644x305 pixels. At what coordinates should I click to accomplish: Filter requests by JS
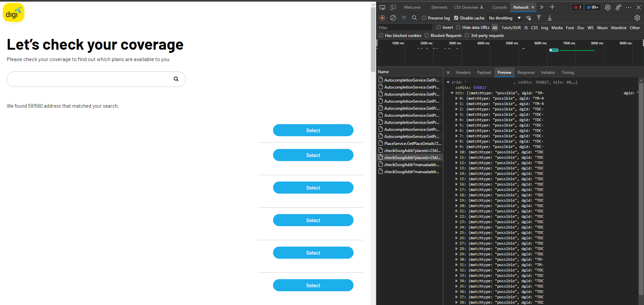click(526, 28)
